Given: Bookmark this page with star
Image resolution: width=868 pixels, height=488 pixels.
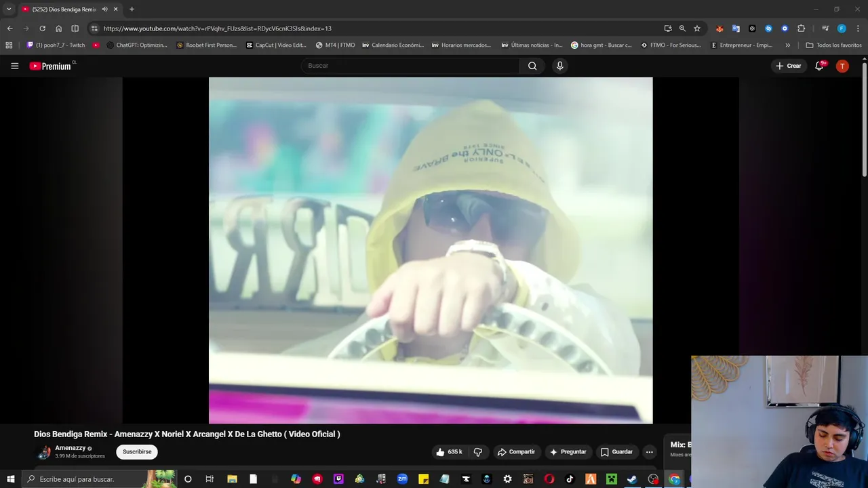Looking at the screenshot, I should coord(696,28).
